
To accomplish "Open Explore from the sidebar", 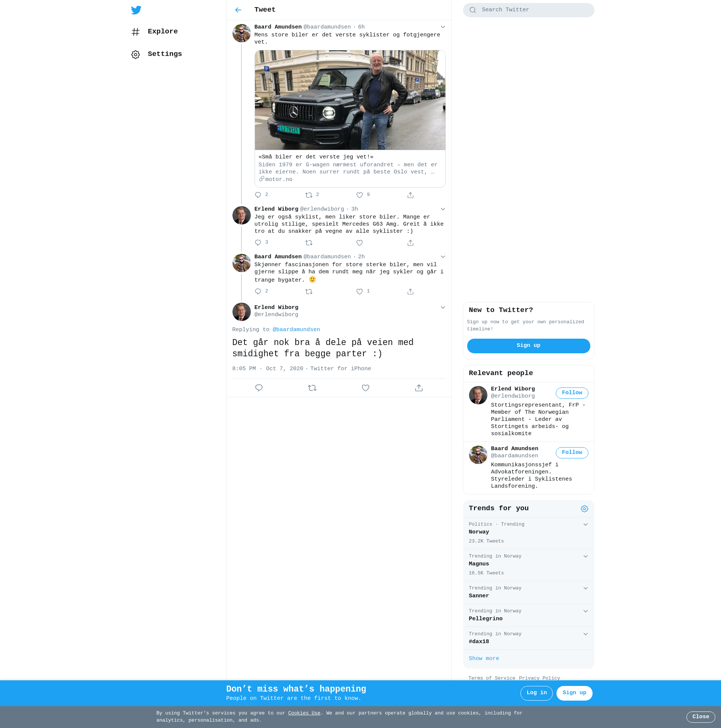I will [x=155, y=32].
